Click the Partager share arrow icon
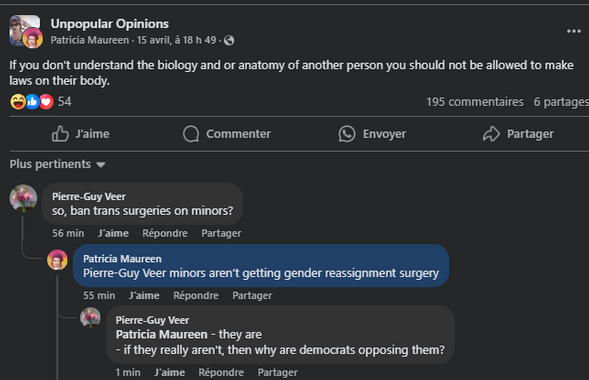The height and width of the screenshot is (380, 589). (491, 134)
